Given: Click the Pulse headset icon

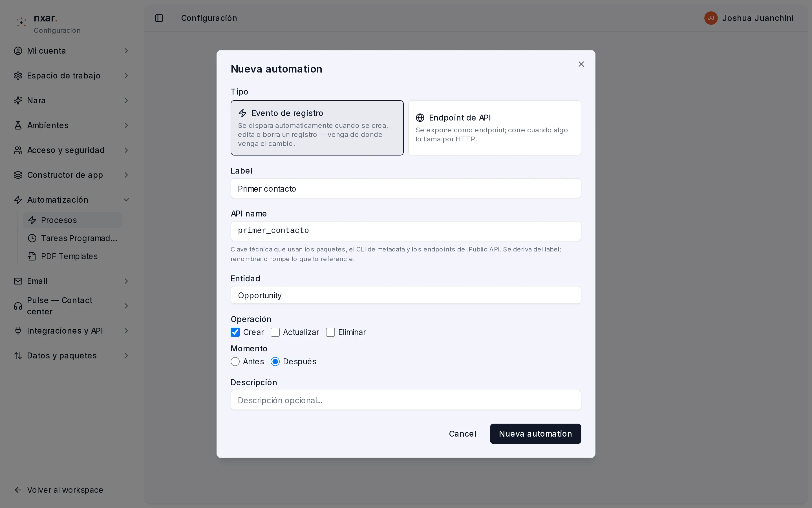Looking at the screenshot, I should coord(18,306).
